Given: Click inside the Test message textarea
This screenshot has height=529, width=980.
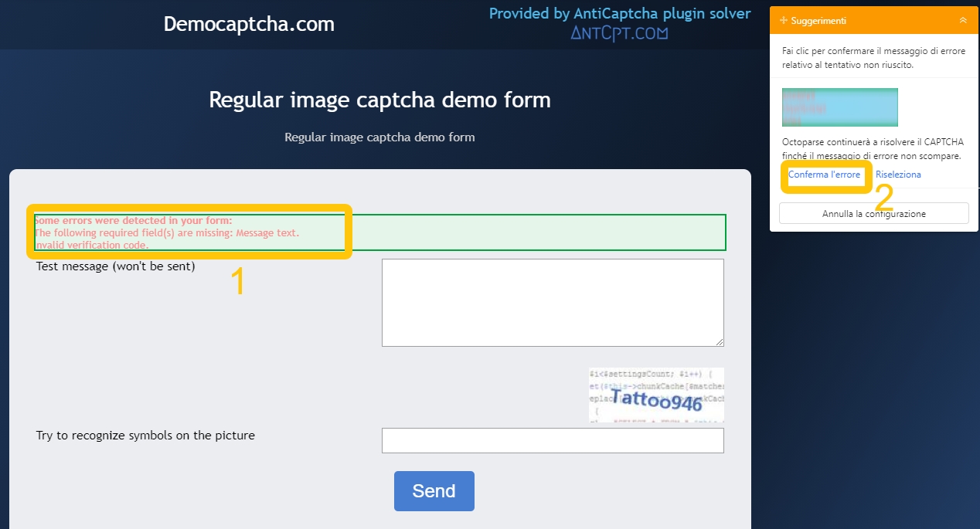Looking at the screenshot, I should 553,302.
